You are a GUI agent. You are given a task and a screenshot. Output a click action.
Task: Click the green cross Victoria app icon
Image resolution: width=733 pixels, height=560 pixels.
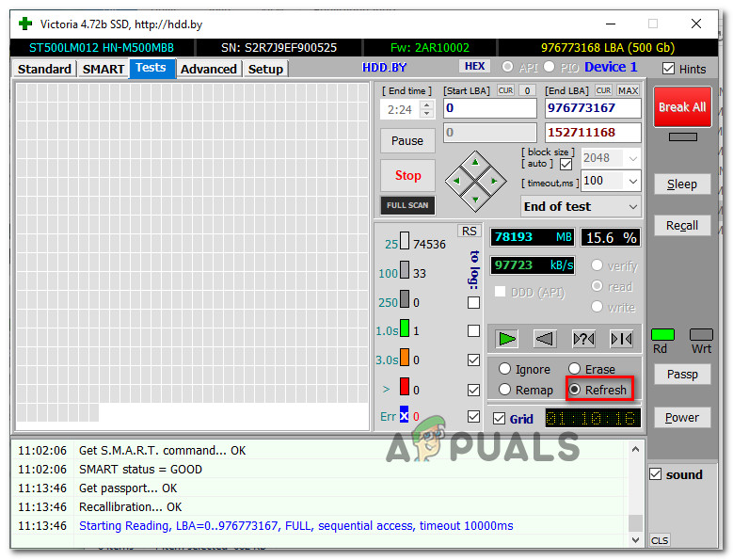click(25, 24)
